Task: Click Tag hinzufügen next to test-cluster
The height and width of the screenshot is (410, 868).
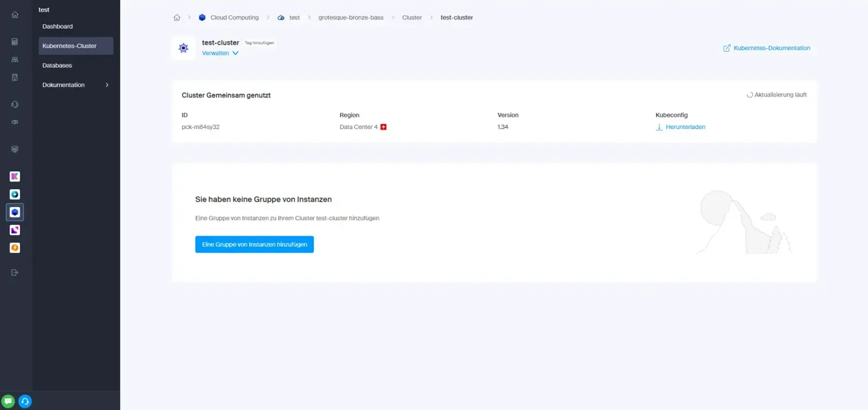Action: [x=259, y=42]
